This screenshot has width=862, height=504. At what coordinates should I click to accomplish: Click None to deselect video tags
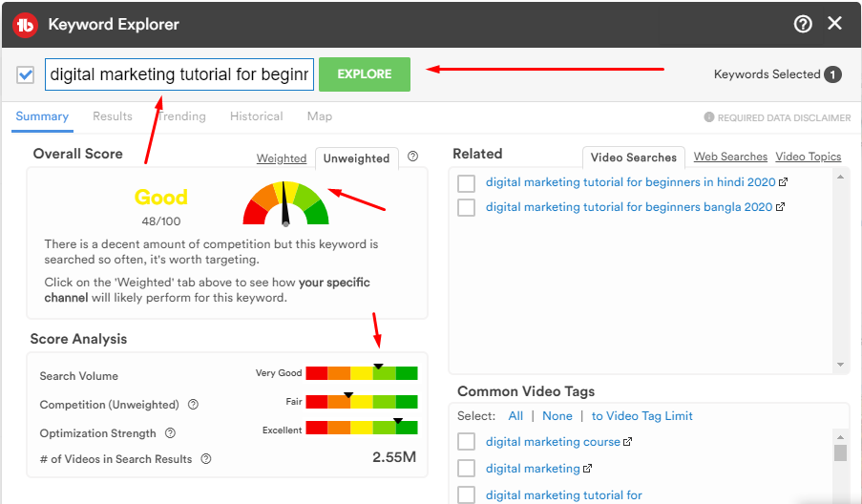[557, 416]
